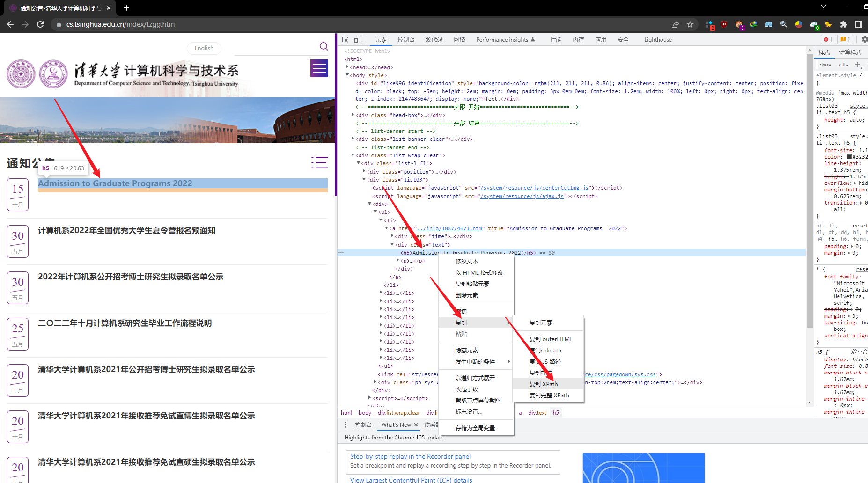Image resolution: width=868 pixels, height=483 pixels.
Task: Open DevTools settings gear
Action: click(864, 40)
